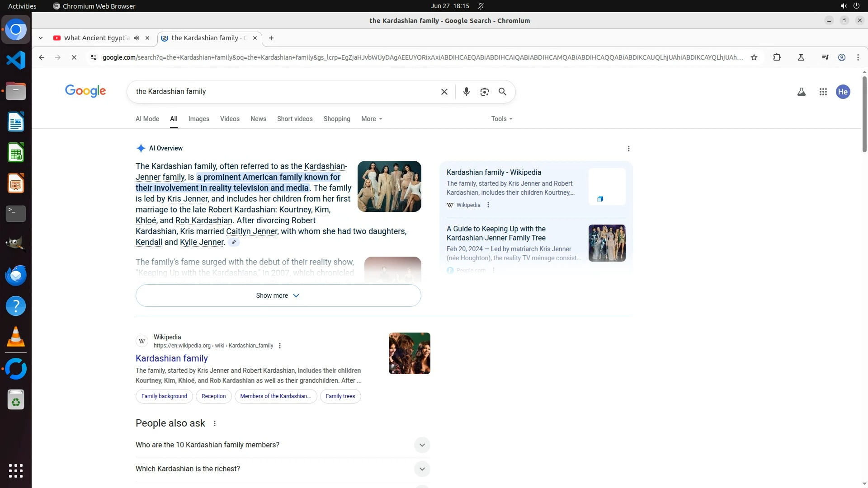Open system notifications do-not-disturb bell indicator
This screenshot has width=868, height=488.
point(481,6)
